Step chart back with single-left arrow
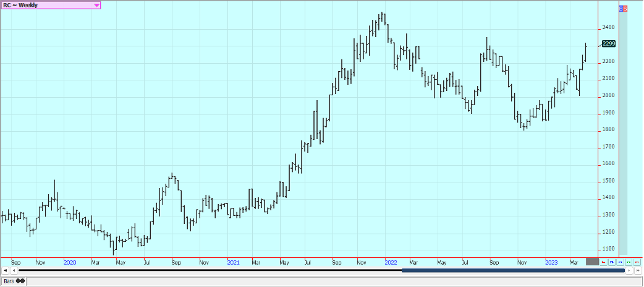Viewport: 644px width, 287px height. 14,270
